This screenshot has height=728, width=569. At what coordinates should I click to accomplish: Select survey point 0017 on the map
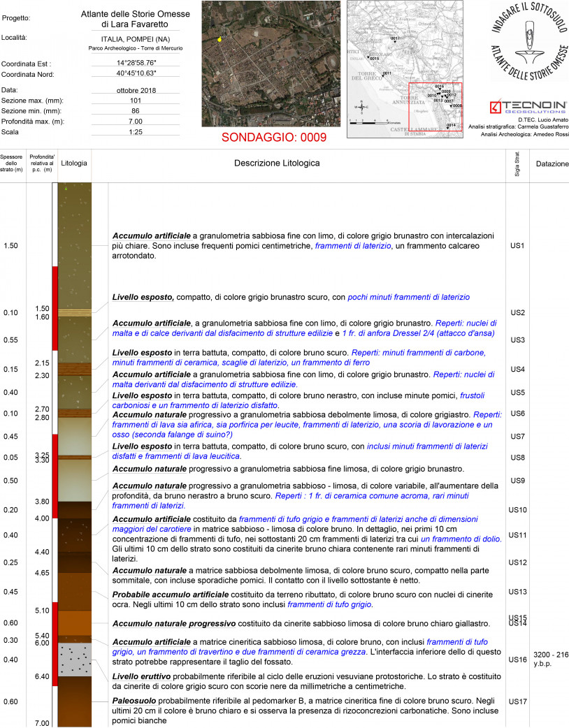[x=394, y=40]
